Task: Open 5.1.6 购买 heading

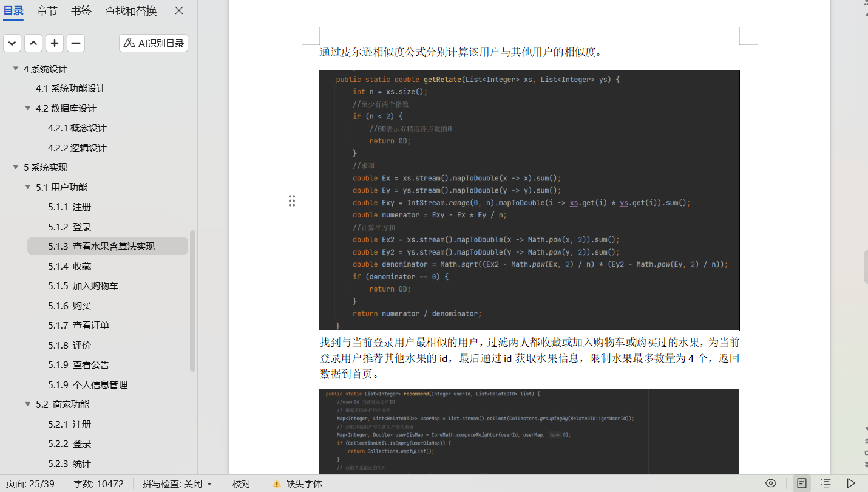Action: coord(69,306)
